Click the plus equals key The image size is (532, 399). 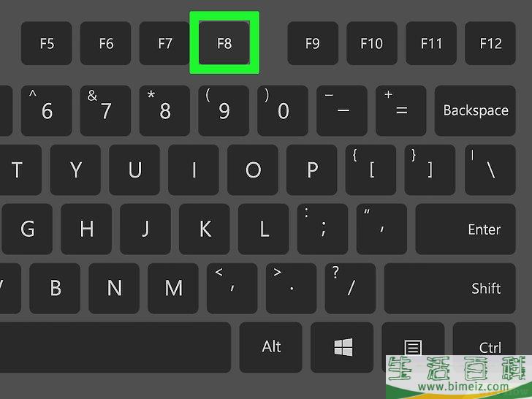(x=401, y=110)
